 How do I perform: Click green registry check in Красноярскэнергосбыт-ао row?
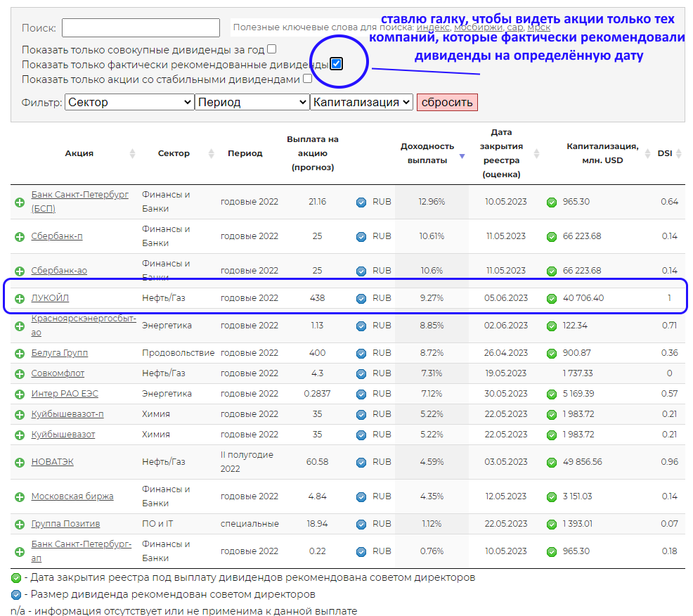coord(552,326)
